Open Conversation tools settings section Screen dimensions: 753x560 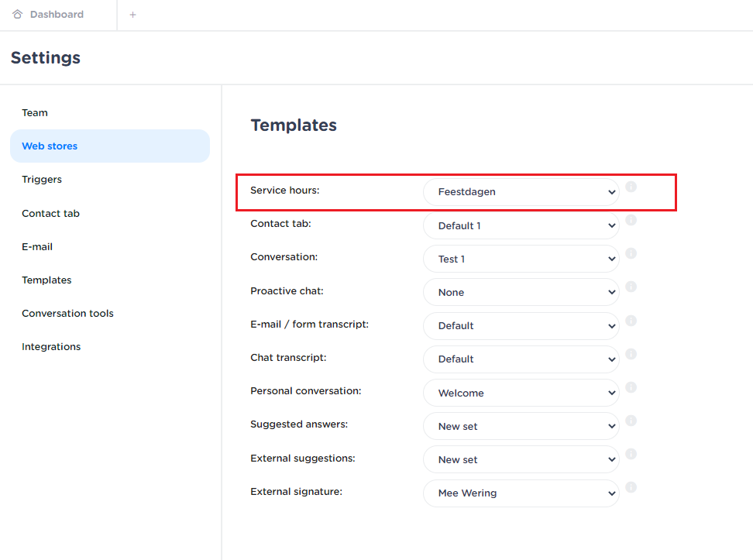click(67, 313)
